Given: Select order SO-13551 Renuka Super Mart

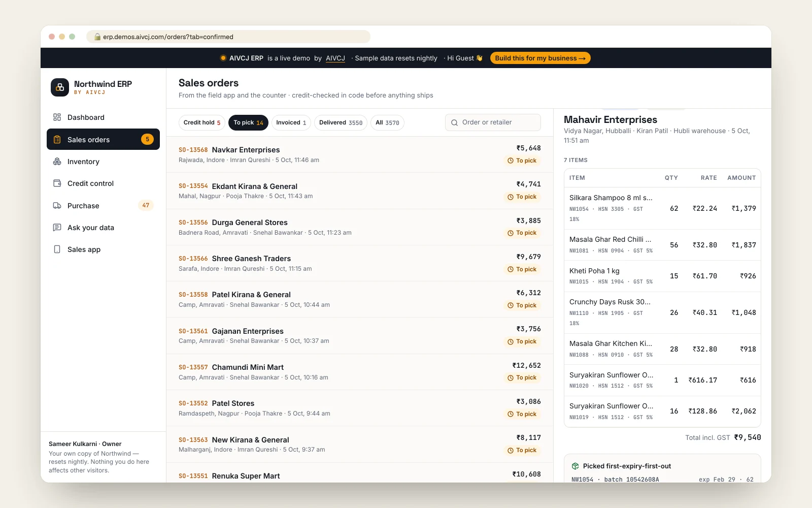Looking at the screenshot, I should (x=360, y=473).
